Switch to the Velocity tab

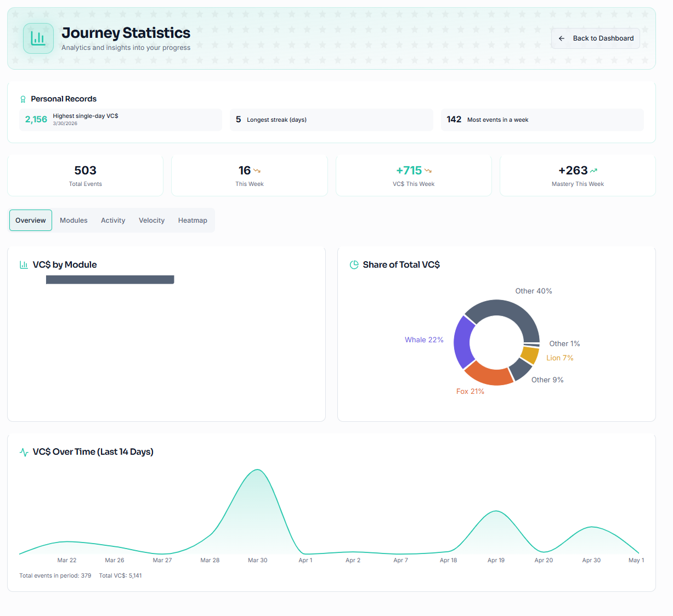151,221
